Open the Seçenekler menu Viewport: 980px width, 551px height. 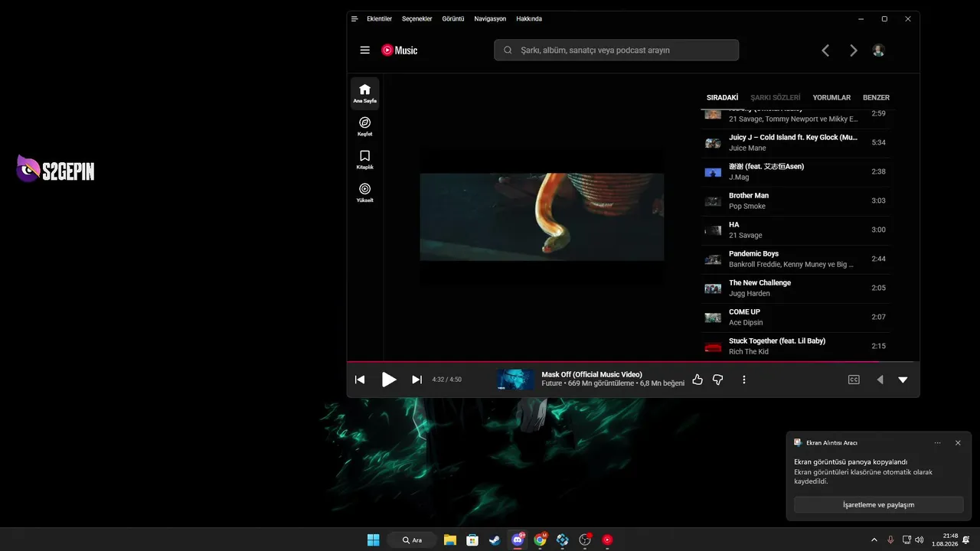click(x=416, y=18)
